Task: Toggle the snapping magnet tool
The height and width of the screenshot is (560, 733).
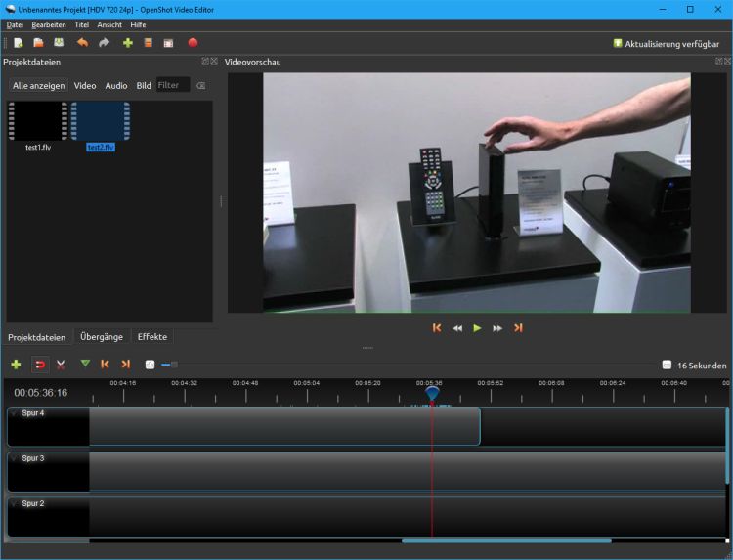Action: tap(40, 365)
